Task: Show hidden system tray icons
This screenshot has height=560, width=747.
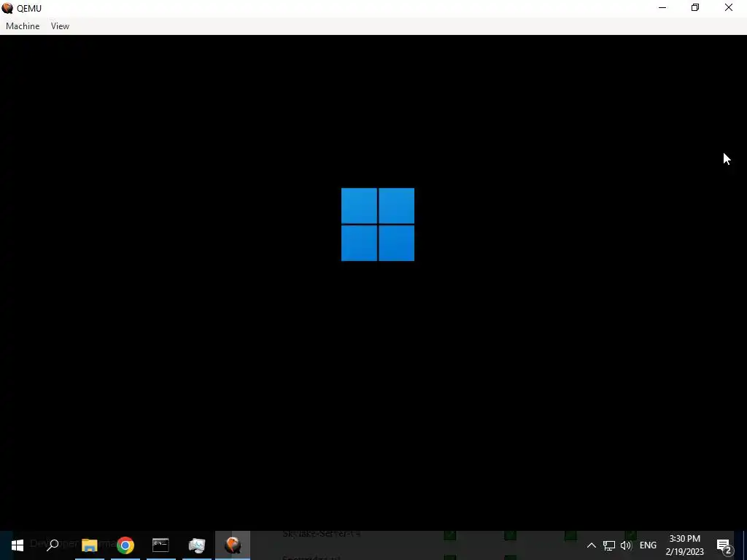Action: pos(591,545)
